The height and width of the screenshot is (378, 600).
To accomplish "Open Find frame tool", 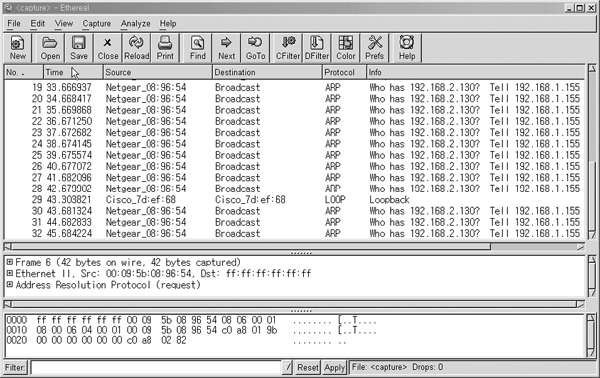I will 197,47.
